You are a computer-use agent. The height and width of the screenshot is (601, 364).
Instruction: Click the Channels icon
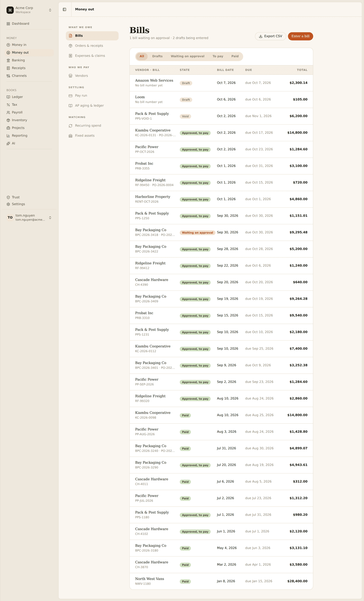(8, 76)
